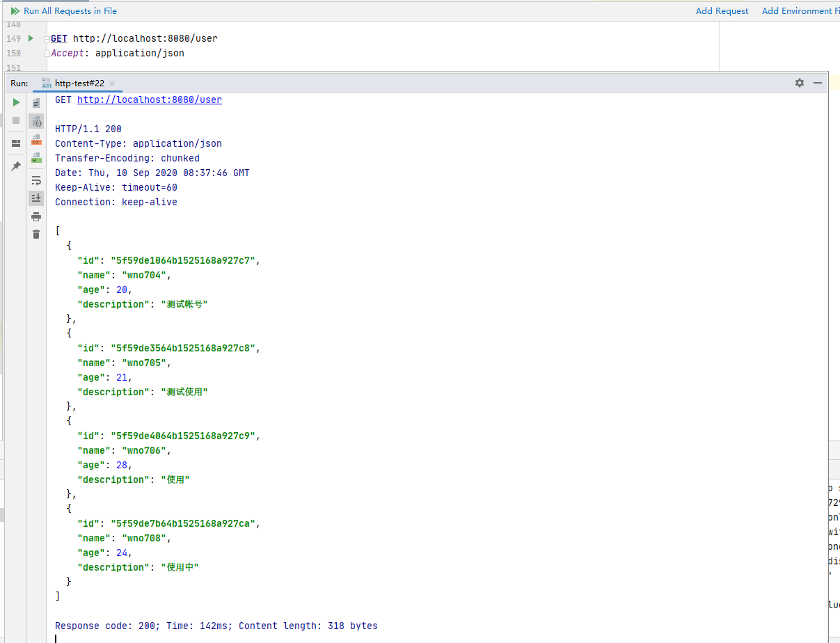Rerun the request with green play button
The width and height of the screenshot is (840, 643).
[16, 102]
